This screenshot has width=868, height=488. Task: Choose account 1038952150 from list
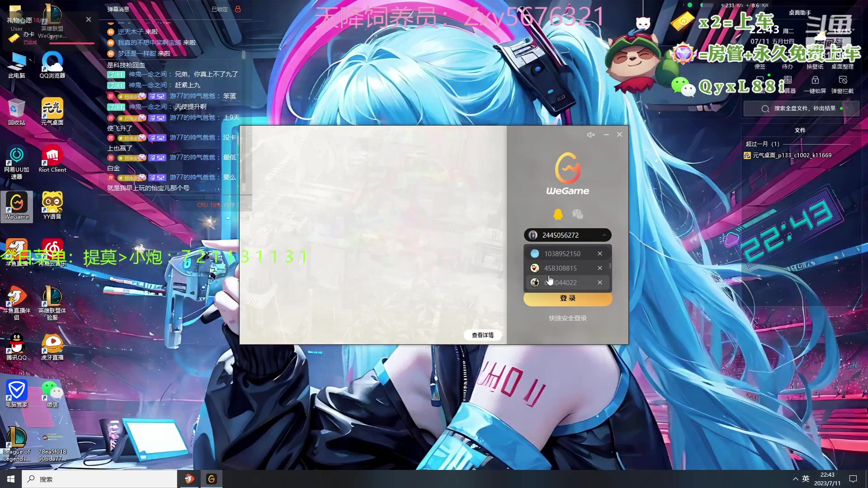562,254
